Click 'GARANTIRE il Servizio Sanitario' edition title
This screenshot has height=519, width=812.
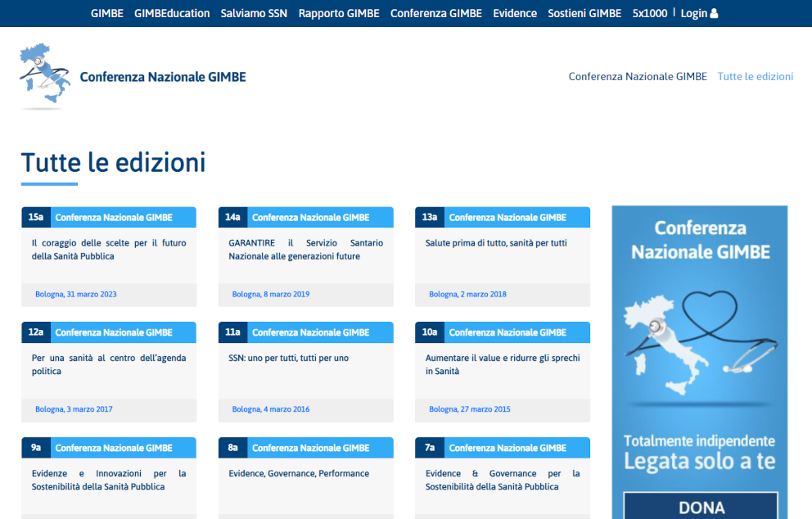(305, 250)
